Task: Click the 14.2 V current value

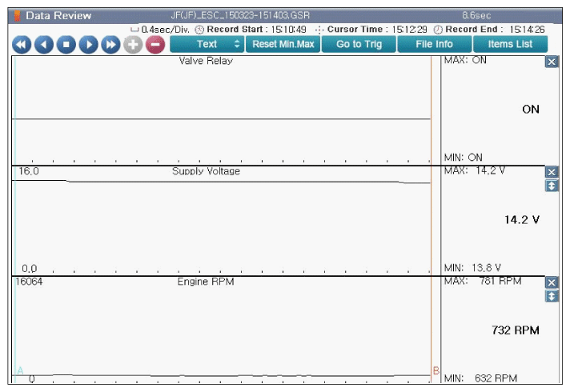Action: [x=522, y=220]
